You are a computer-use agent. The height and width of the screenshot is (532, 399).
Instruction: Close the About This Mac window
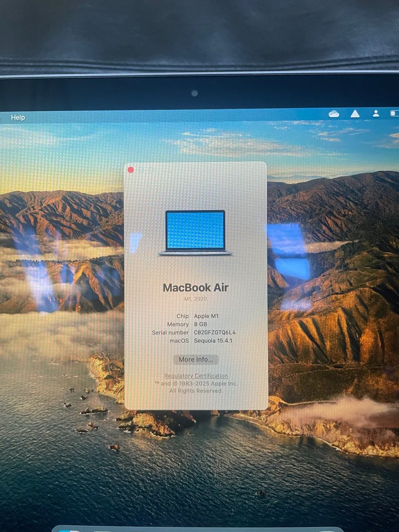(131, 170)
